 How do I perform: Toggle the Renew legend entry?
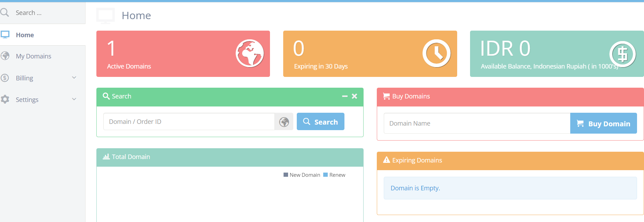pyautogui.click(x=334, y=175)
